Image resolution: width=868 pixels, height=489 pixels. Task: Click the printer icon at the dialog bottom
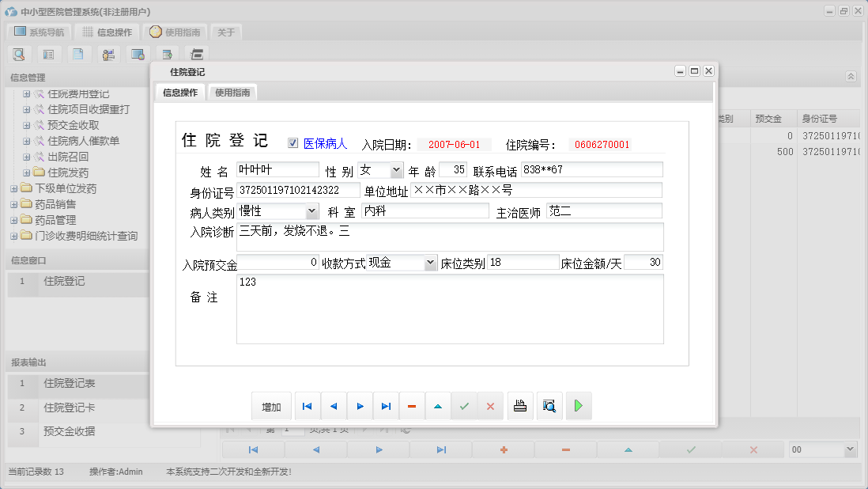pos(520,405)
